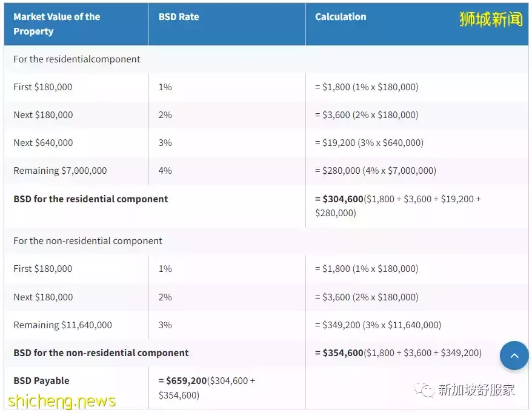Click 'BSD for the residential component' label

click(x=91, y=199)
